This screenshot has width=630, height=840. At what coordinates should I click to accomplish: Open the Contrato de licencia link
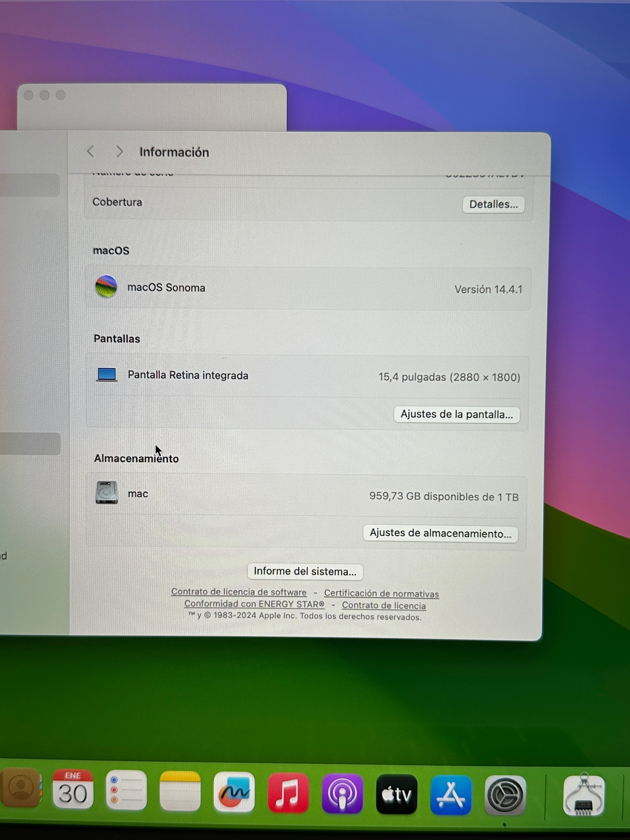[384, 606]
